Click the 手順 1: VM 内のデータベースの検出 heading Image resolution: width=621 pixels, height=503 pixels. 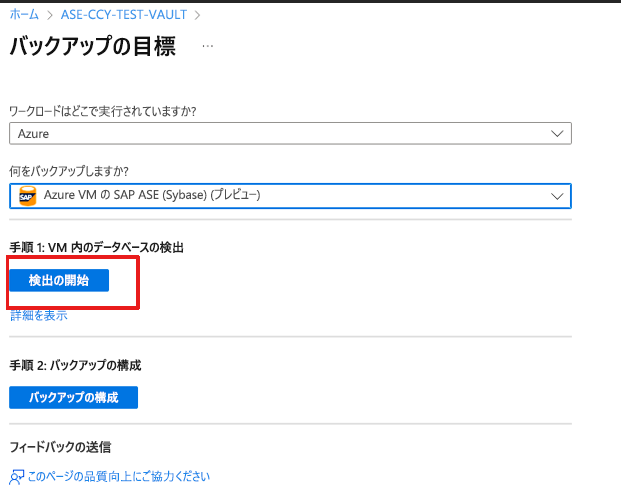(97, 247)
